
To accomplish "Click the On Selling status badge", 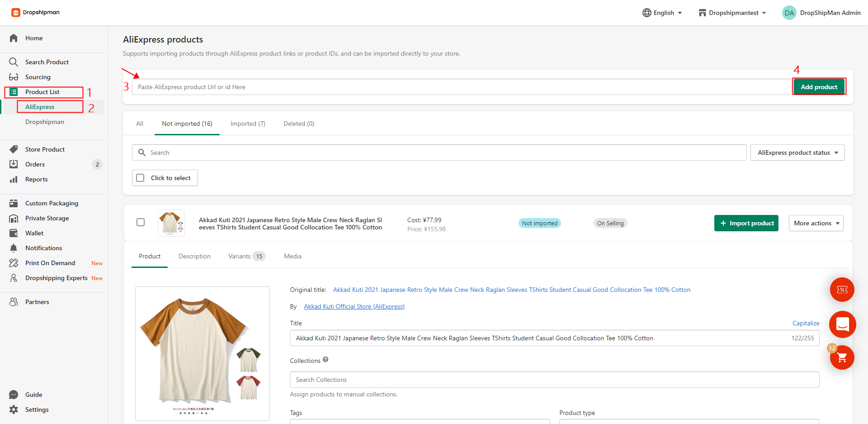I will pos(610,223).
